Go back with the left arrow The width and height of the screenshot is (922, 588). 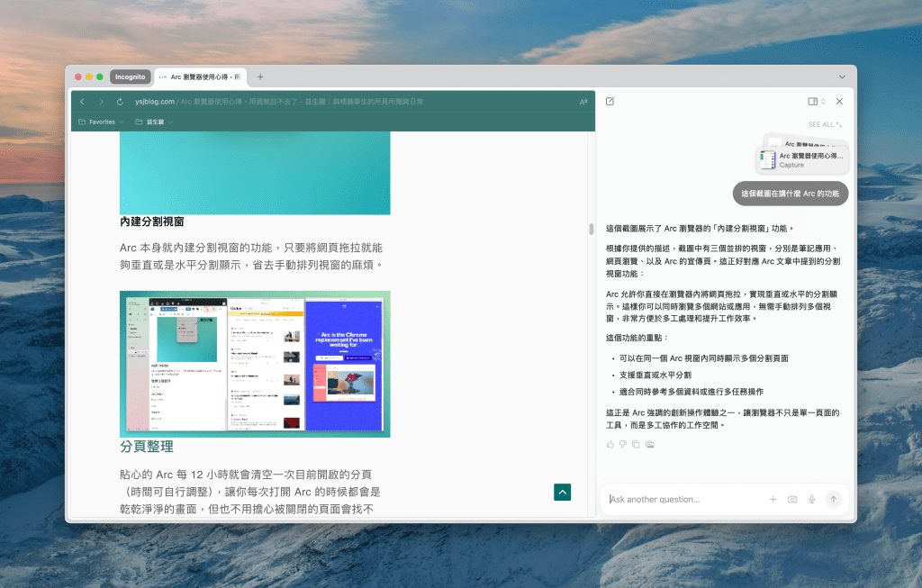tap(83, 102)
